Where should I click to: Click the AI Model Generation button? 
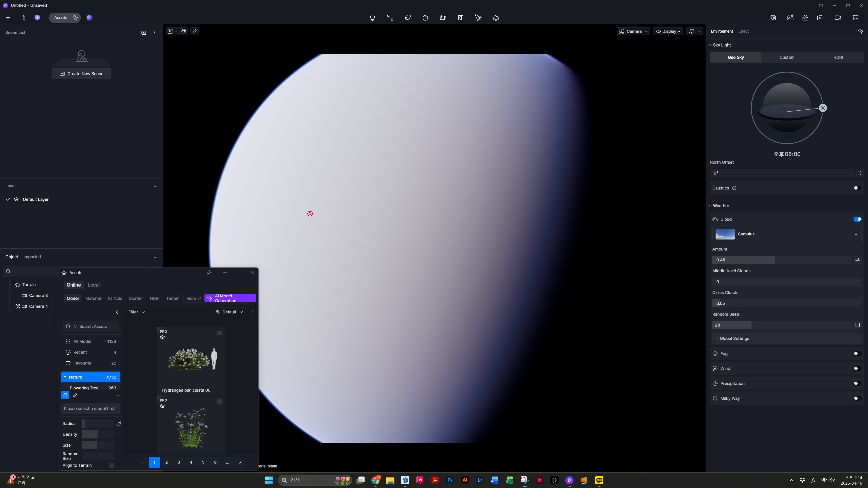click(230, 298)
